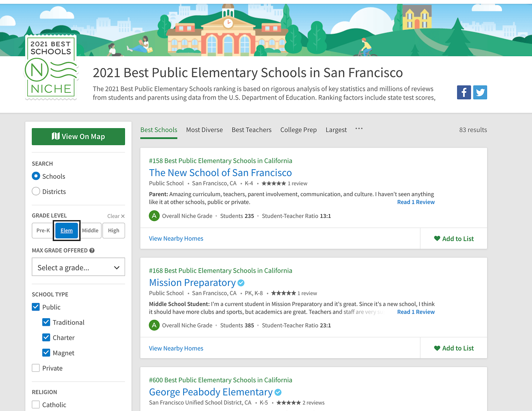Check the Catholic religion checkbox
The width and height of the screenshot is (532, 411).
(36, 405)
